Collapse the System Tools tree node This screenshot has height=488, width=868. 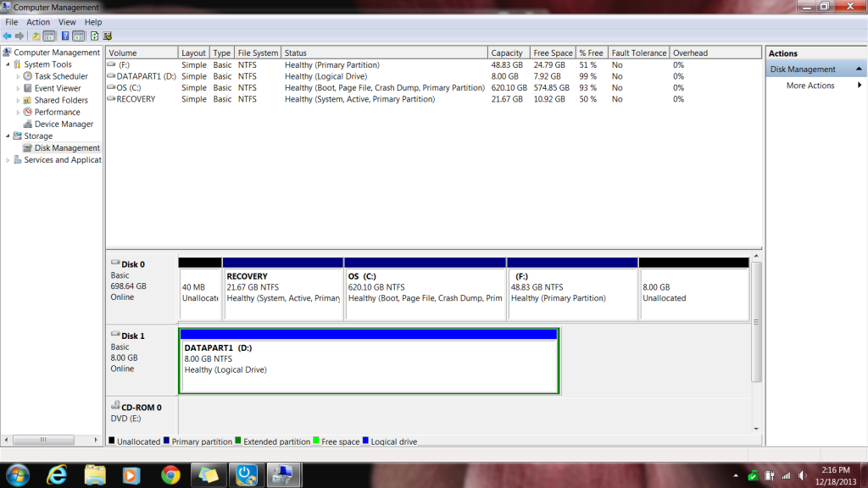(x=8, y=64)
